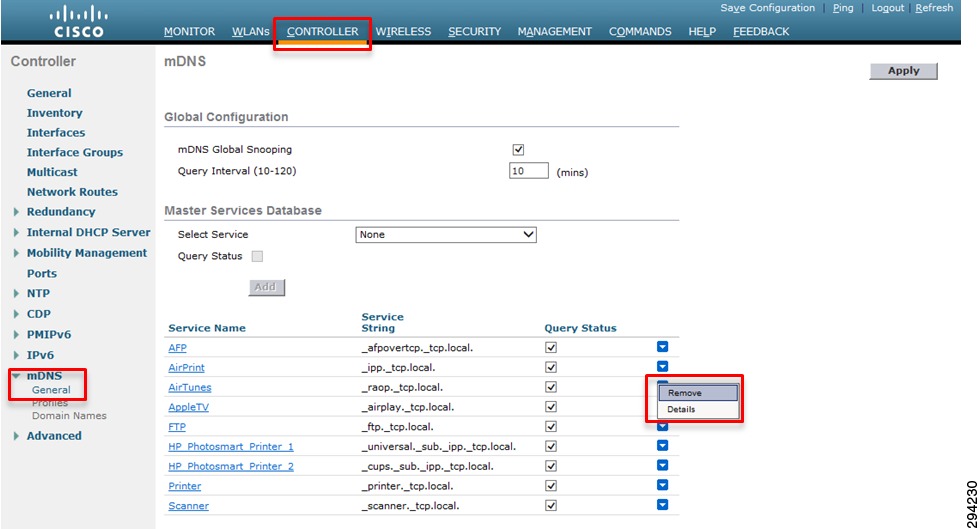Click the Query Interval input field
This screenshot has height=529, width=978.
[529, 171]
